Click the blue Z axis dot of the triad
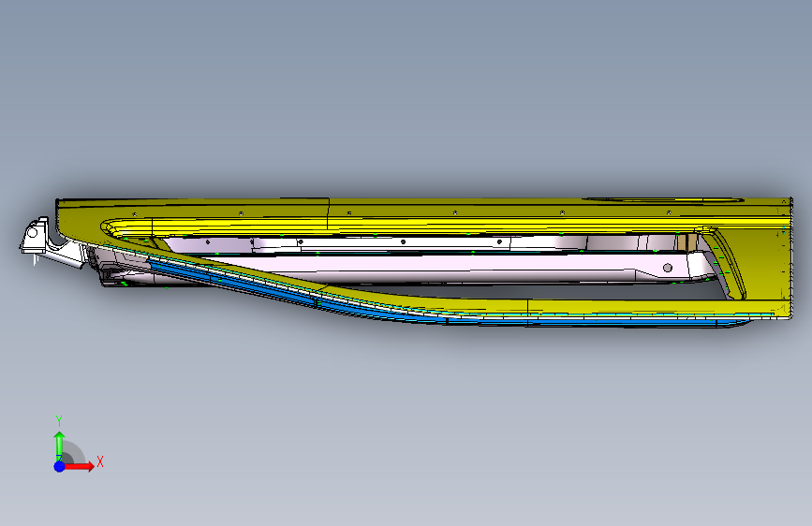 point(59,466)
